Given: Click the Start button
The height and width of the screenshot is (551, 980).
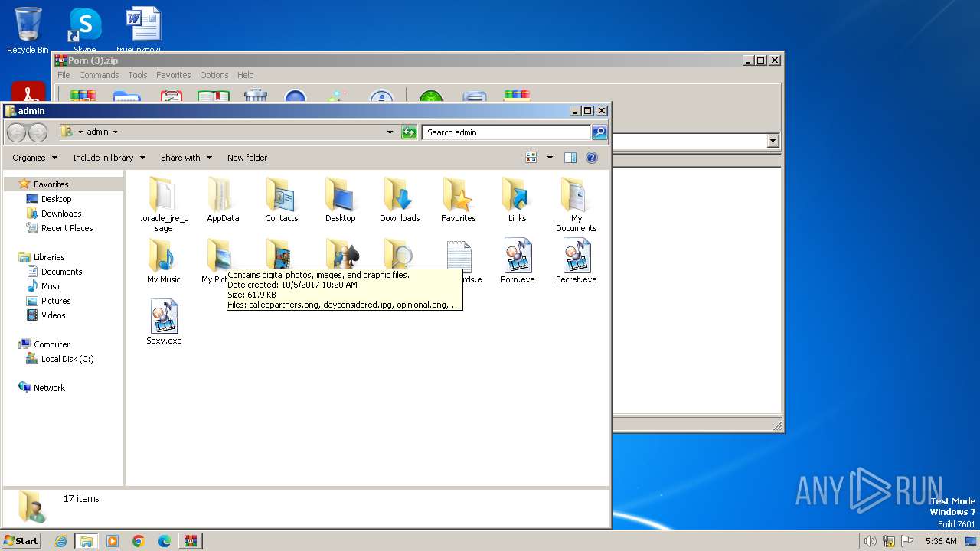Looking at the screenshot, I should (x=21, y=540).
